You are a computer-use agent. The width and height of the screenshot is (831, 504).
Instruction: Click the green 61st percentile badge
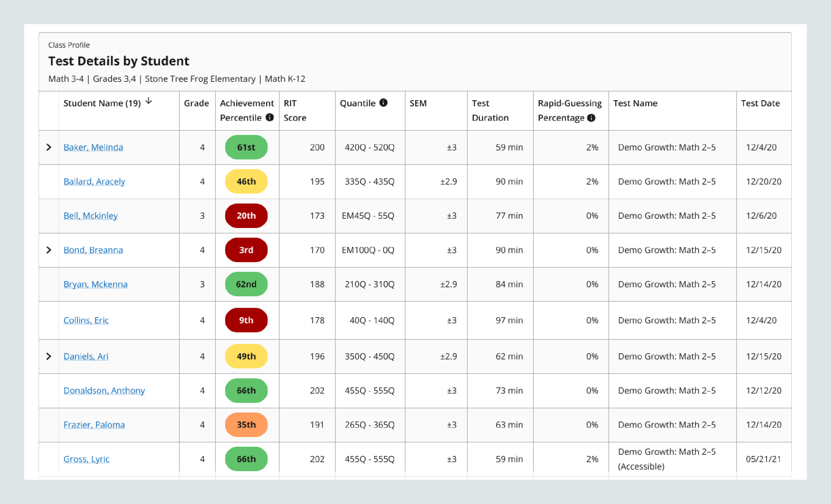pos(246,147)
